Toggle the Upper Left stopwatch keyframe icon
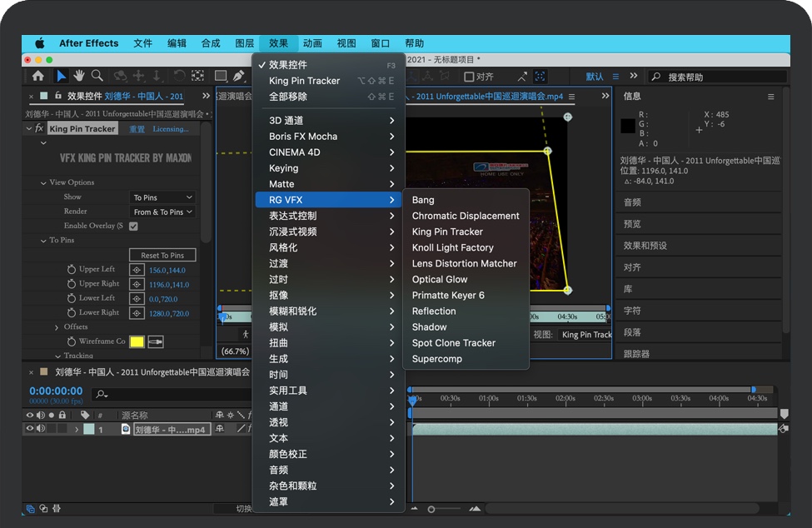The image size is (812, 528). pyautogui.click(x=72, y=269)
